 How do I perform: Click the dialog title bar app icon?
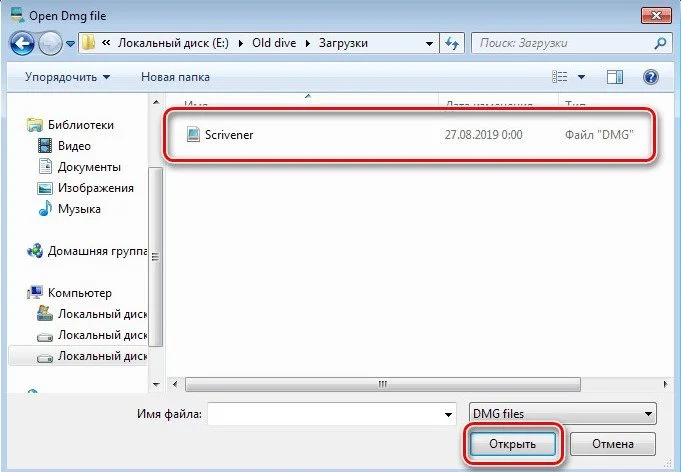[17, 15]
